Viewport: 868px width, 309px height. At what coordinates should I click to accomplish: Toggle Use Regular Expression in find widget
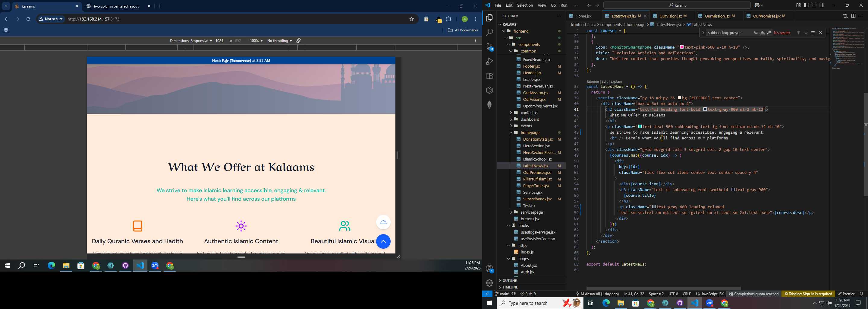click(769, 33)
